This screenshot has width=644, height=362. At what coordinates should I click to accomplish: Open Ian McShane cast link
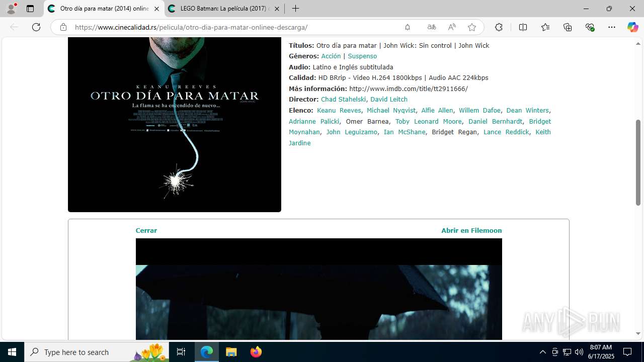click(x=405, y=132)
